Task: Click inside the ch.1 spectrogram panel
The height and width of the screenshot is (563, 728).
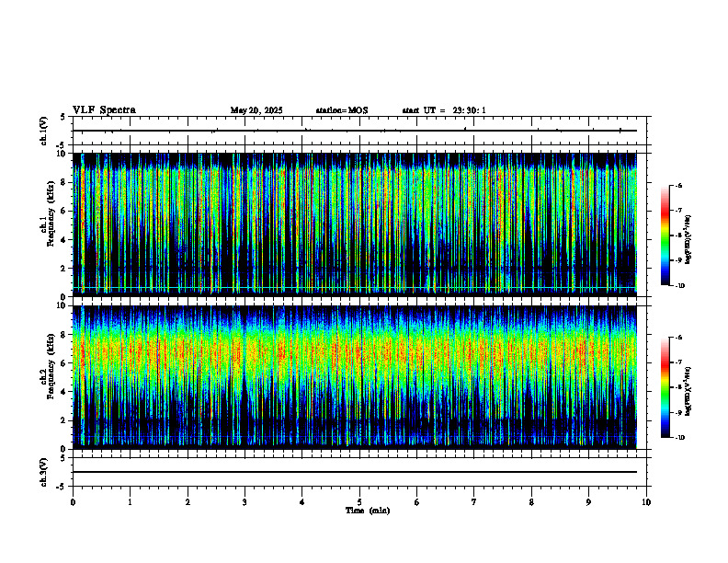Action: 354,224
